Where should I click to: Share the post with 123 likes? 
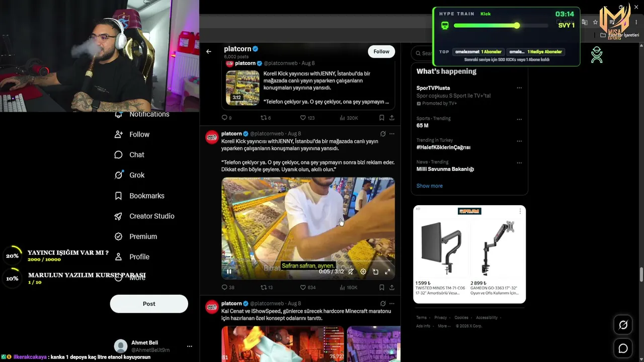391,118
